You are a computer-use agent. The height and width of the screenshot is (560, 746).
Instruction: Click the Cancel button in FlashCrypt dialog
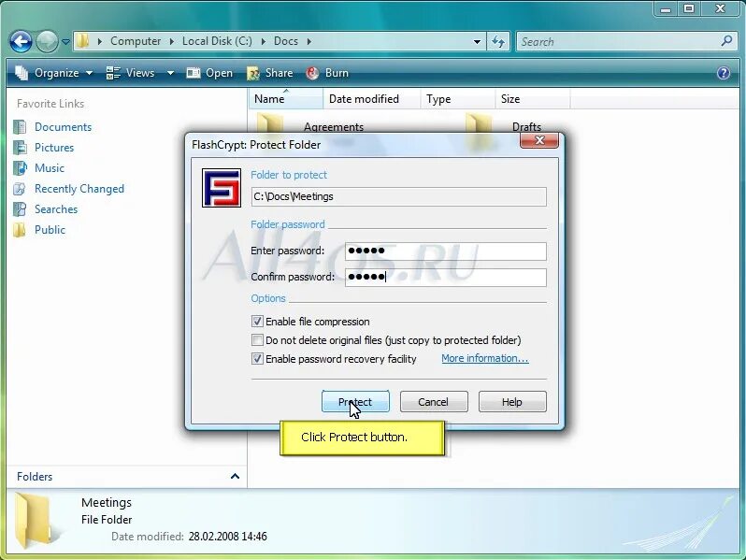pos(434,402)
